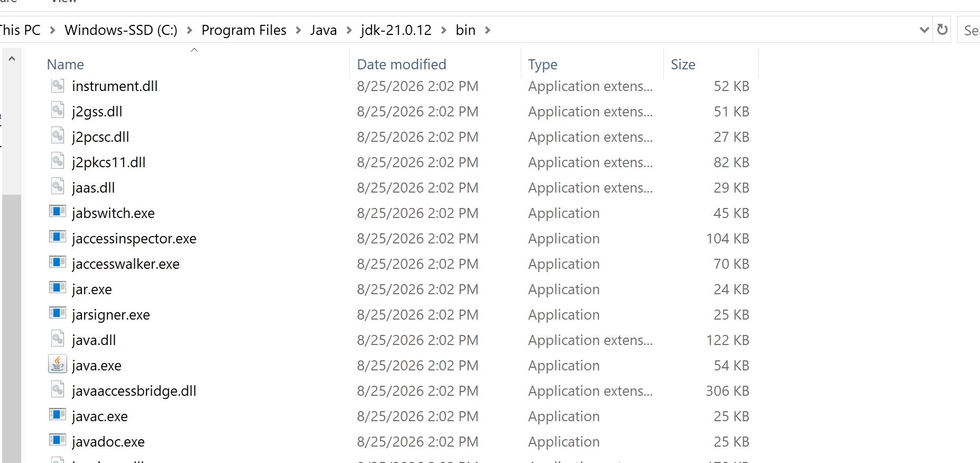Navigate to the Java folder breadcrumb
The image size is (980, 463).
pos(323,30)
